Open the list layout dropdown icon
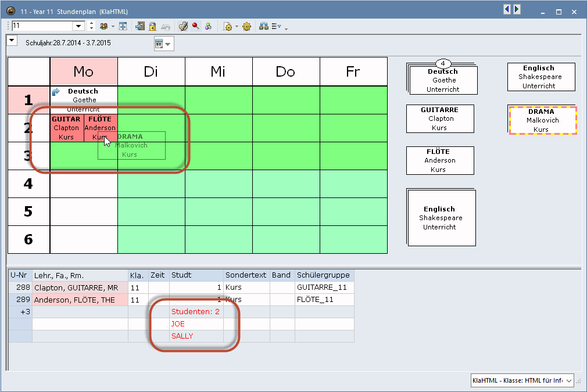This screenshot has width=587, height=392. (x=276, y=26)
